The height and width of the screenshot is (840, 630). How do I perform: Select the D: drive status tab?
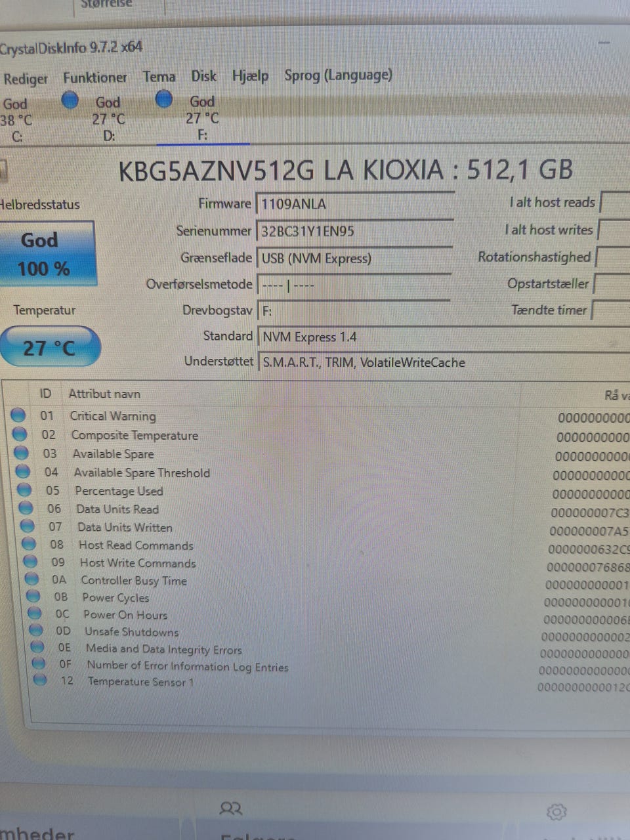pos(108,119)
